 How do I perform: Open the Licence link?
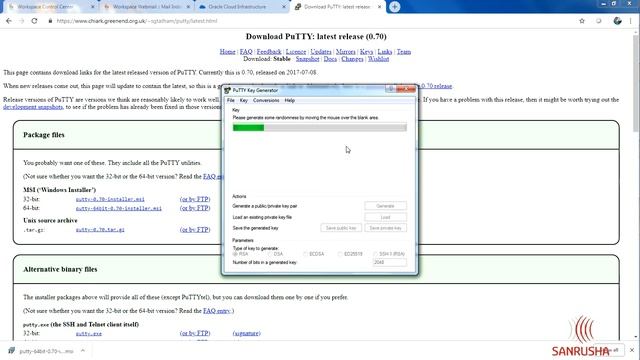pos(296,51)
